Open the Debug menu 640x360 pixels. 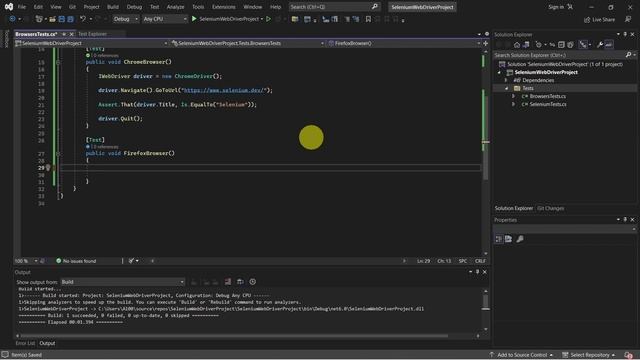[x=134, y=7]
